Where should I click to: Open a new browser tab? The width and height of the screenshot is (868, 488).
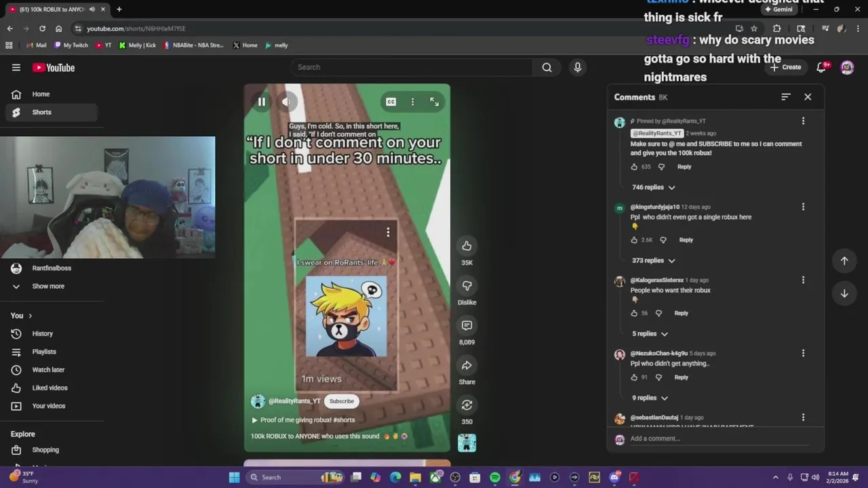point(119,9)
